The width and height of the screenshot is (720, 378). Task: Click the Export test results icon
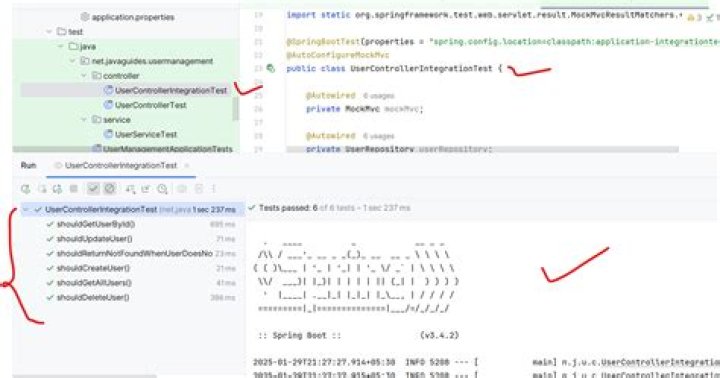[x=146, y=189]
